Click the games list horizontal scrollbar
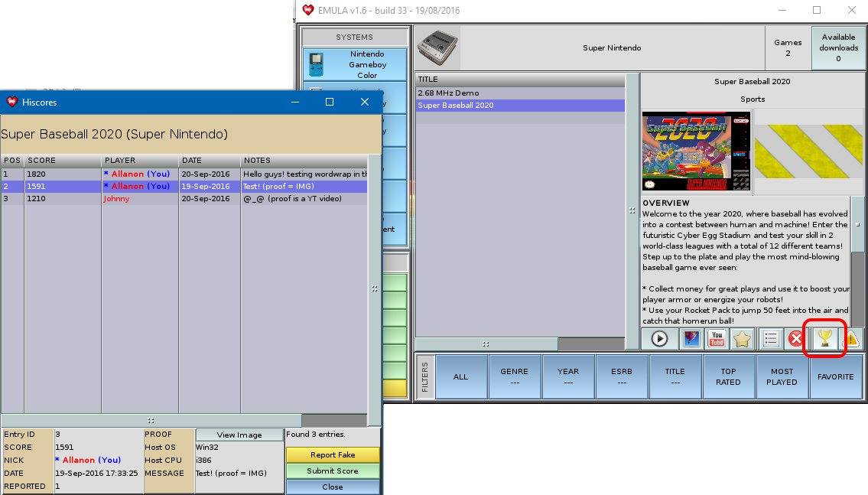 tap(486, 344)
